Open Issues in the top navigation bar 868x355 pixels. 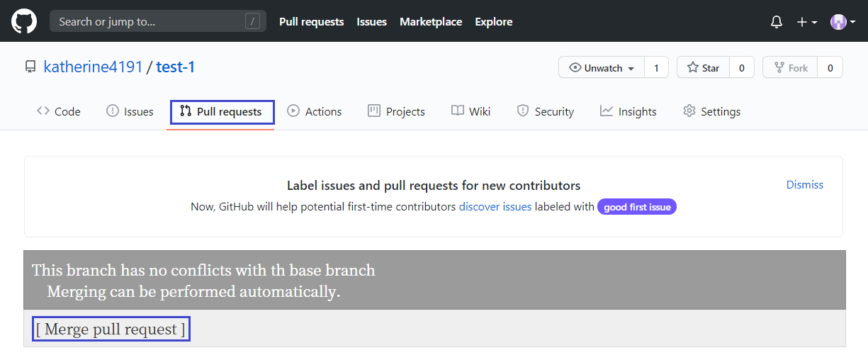coord(372,22)
